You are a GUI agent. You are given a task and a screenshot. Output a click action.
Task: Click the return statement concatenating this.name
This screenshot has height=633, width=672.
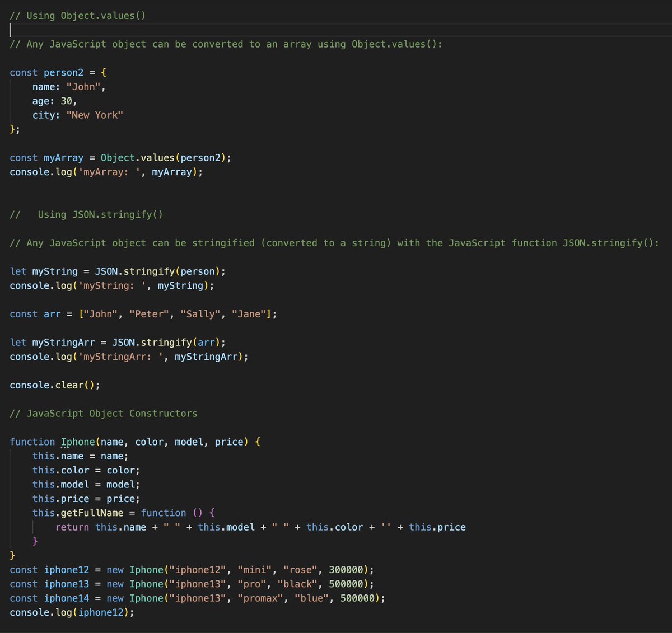pos(260,527)
